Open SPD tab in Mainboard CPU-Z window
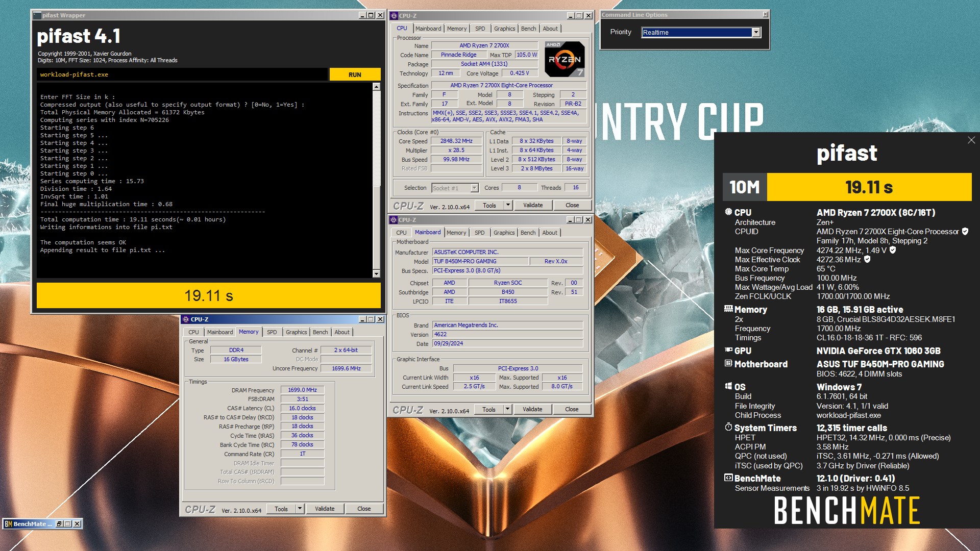Image resolution: width=980 pixels, height=551 pixels. (x=479, y=233)
